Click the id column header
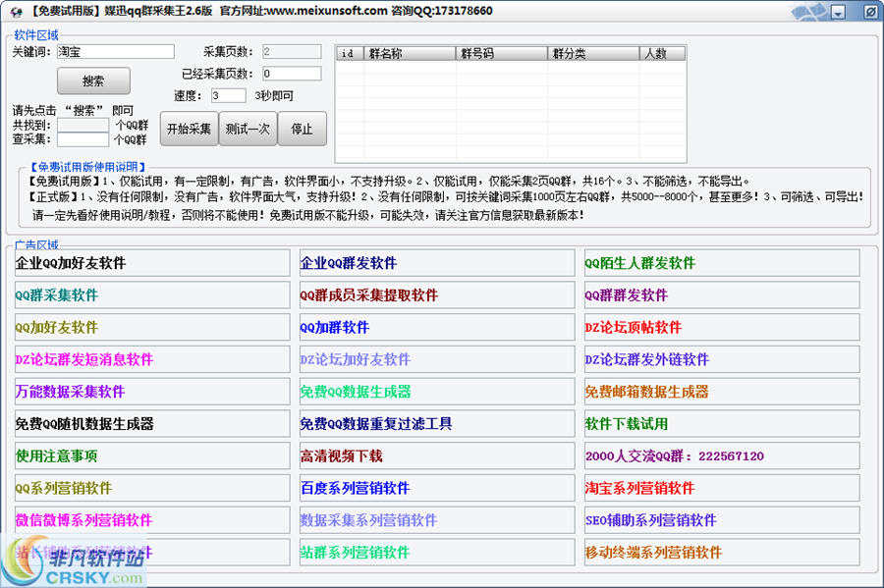This screenshot has height=588, width=884. pyautogui.click(x=350, y=54)
